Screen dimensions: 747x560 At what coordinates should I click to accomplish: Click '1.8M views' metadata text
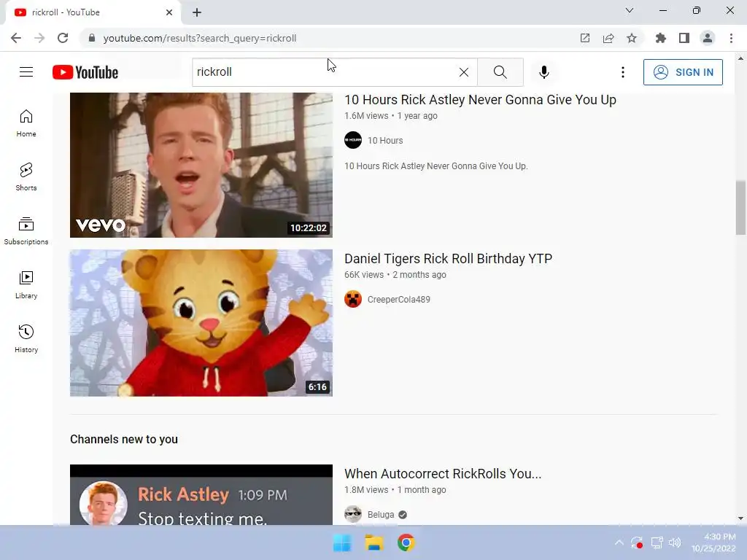pyautogui.click(x=366, y=490)
